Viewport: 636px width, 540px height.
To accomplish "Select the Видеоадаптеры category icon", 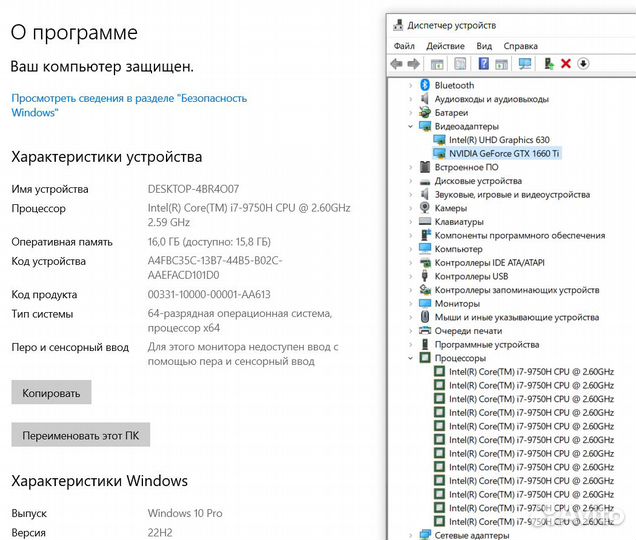I will tap(425, 126).
